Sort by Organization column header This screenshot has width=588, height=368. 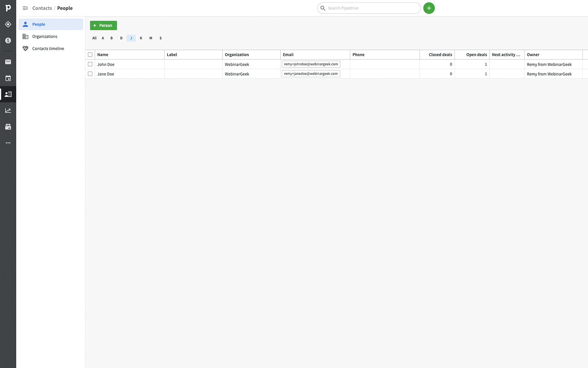(x=252, y=55)
